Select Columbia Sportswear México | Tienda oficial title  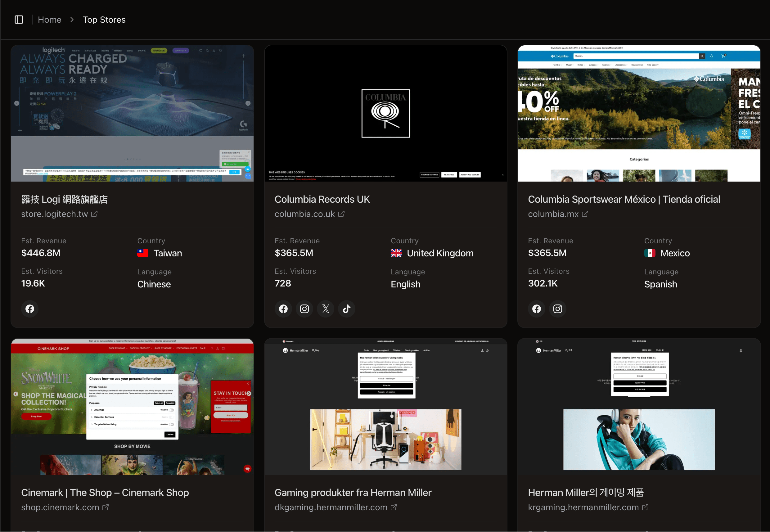624,199
